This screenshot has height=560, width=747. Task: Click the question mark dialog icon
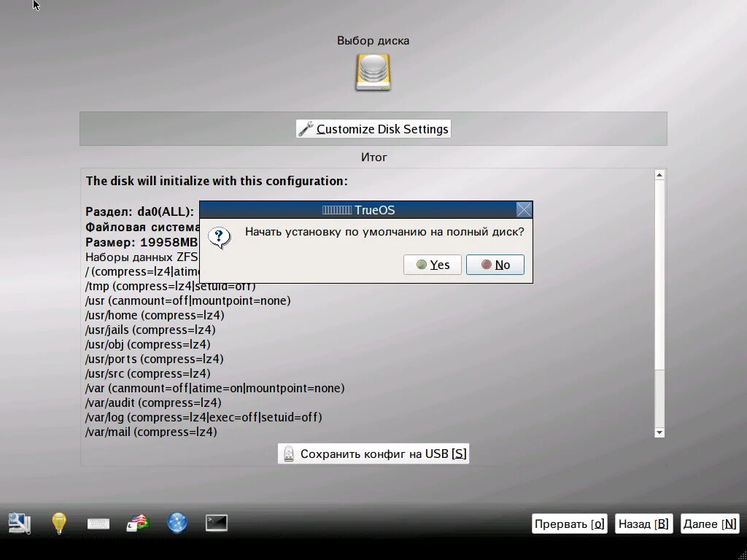point(219,238)
